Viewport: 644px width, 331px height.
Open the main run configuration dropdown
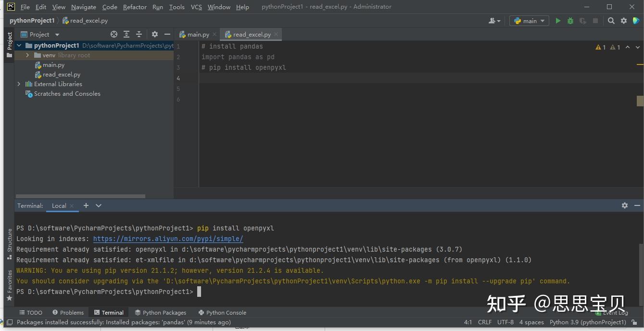(x=529, y=21)
